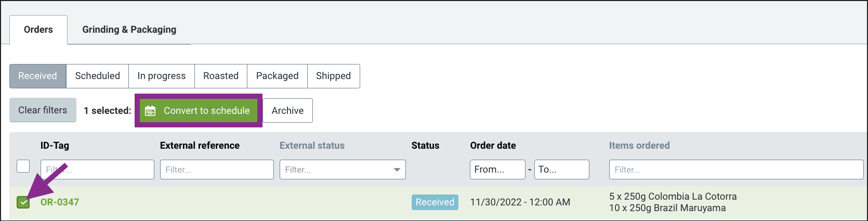Click the ID-Tag filter field
This screenshot has width=868, height=221.
(97, 170)
